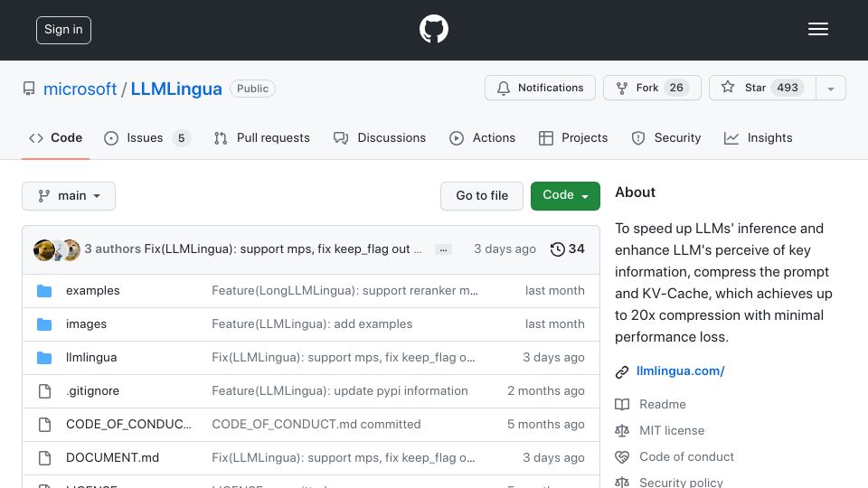View the 34 commits history link

(568, 249)
